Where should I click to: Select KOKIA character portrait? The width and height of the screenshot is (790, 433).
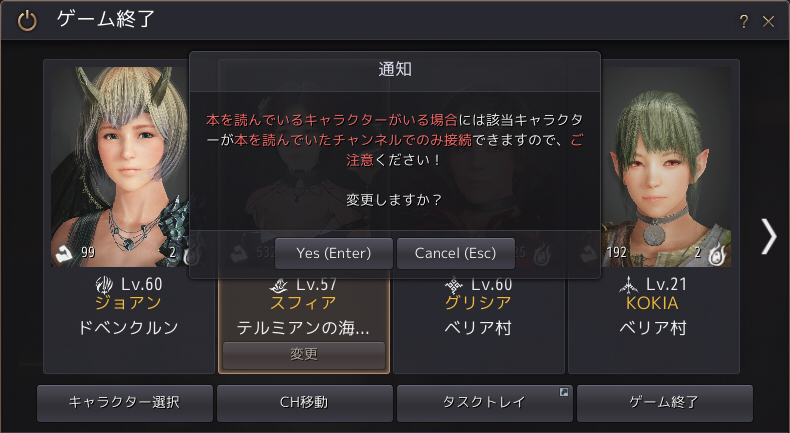point(666,167)
